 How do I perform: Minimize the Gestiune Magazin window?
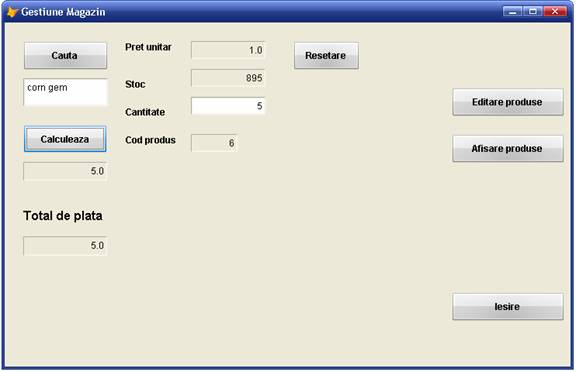click(x=512, y=12)
